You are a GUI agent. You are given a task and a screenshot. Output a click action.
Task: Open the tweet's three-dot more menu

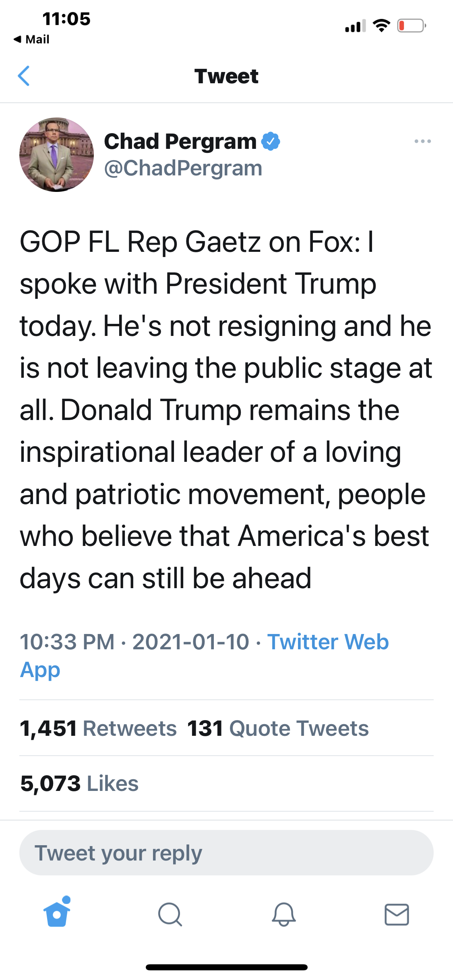coord(422,141)
